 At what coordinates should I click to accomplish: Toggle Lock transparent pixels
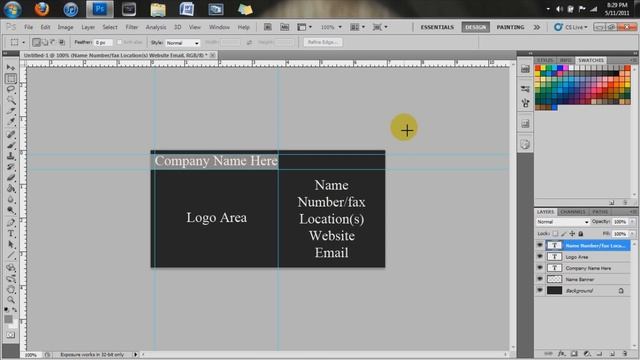coord(555,234)
